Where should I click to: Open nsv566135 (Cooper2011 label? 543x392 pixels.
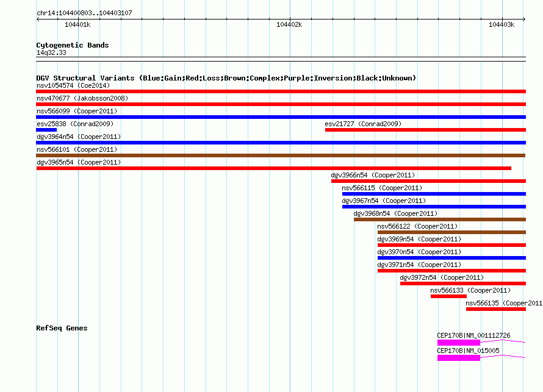tap(504, 303)
